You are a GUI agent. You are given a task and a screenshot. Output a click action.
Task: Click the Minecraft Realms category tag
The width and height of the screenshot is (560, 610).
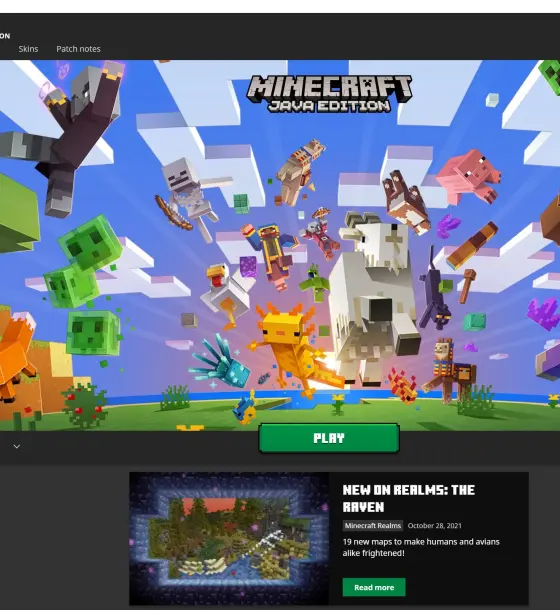[373, 526]
